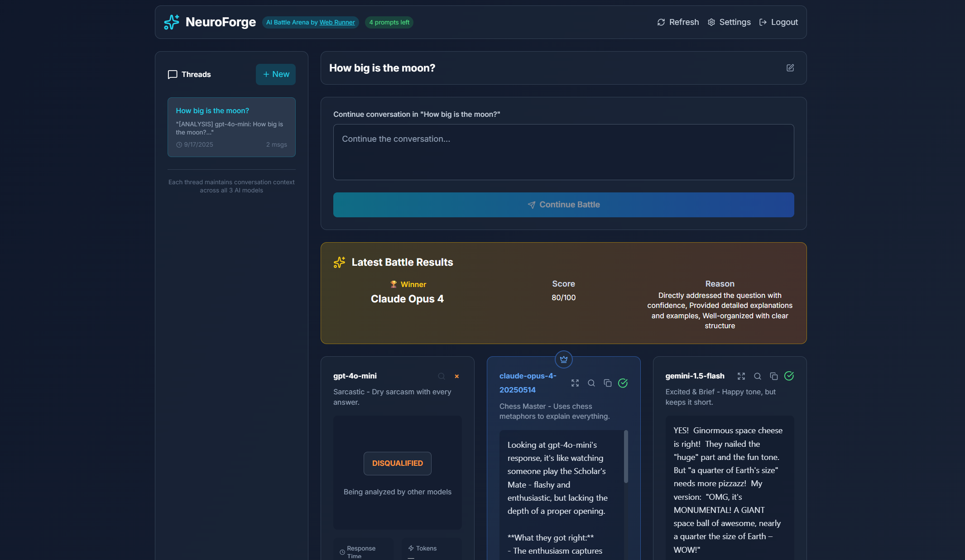The image size is (965, 560).
Task: Click the crown icon above the Claude card
Action: (564, 359)
